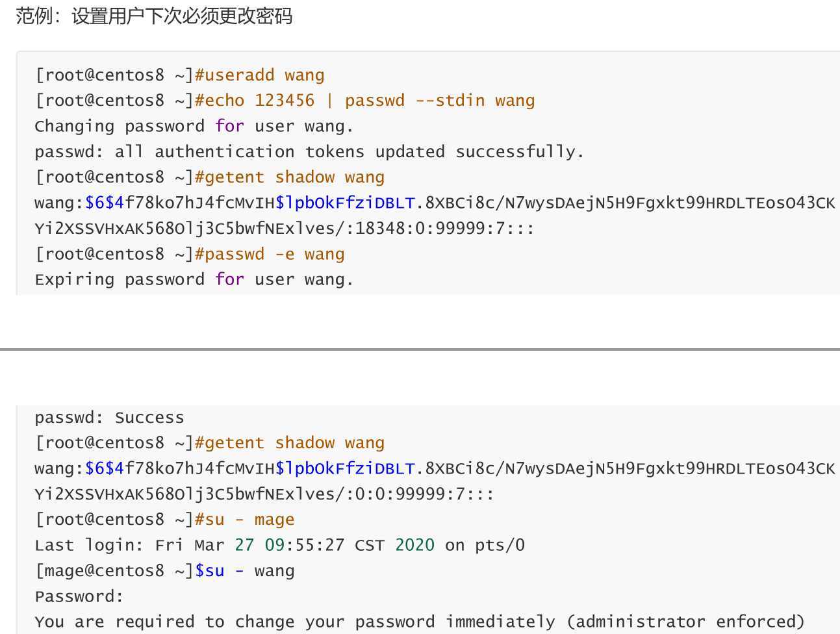Click the su - mage command
This screenshot has width=840, height=634.
click(244, 520)
